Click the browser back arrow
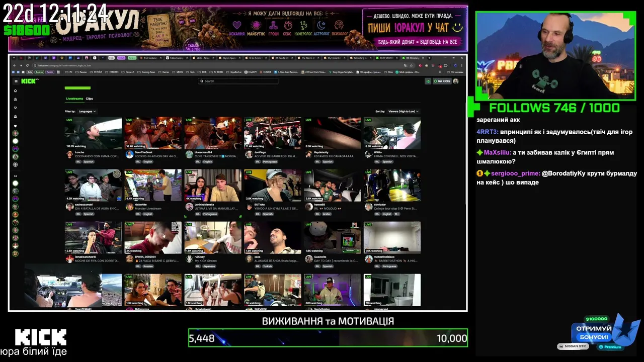644x362 pixels. point(14,65)
